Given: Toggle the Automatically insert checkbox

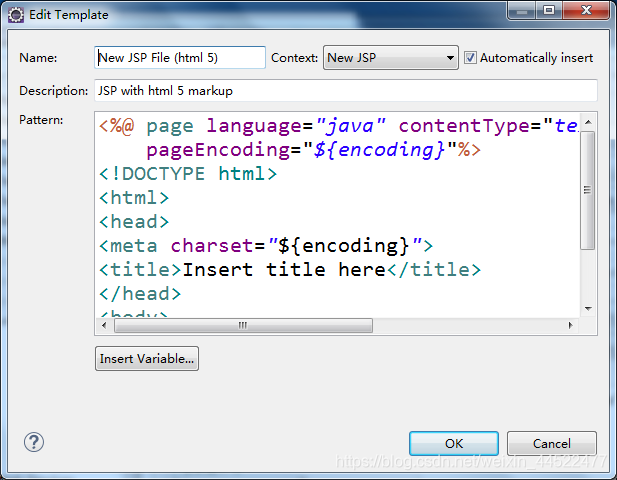Looking at the screenshot, I should 470,58.
